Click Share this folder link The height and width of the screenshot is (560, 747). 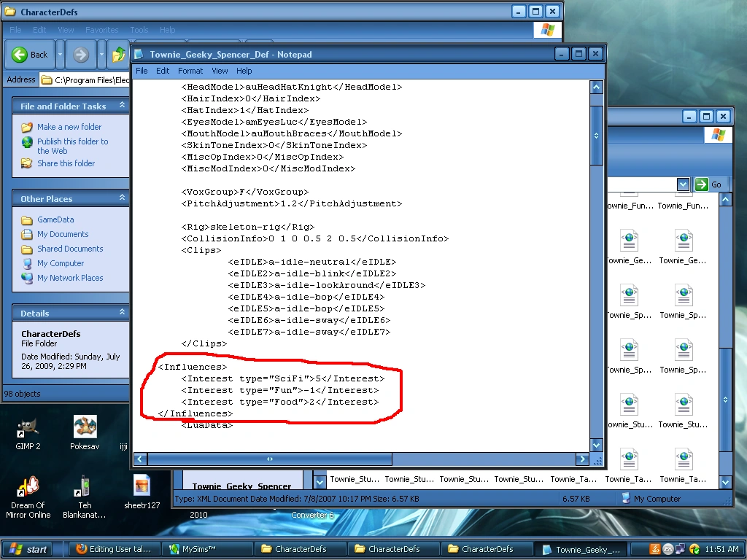pyautogui.click(x=66, y=163)
